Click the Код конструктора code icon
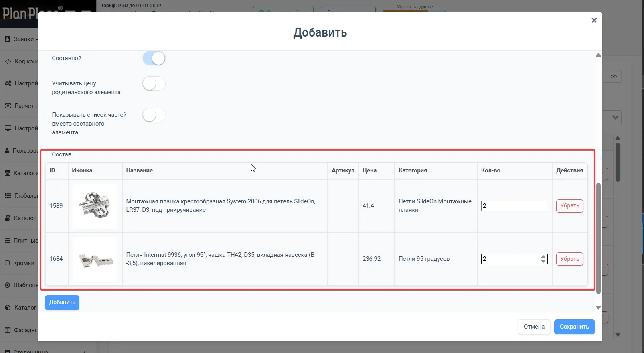644x353 pixels. (x=8, y=61)
